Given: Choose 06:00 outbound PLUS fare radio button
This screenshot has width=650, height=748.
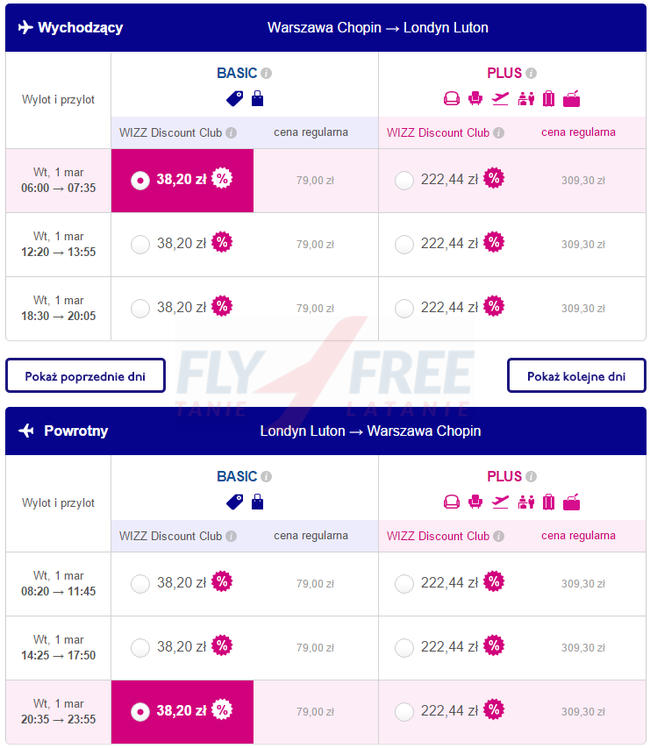Looking at the screenshot, I should 404,180.
